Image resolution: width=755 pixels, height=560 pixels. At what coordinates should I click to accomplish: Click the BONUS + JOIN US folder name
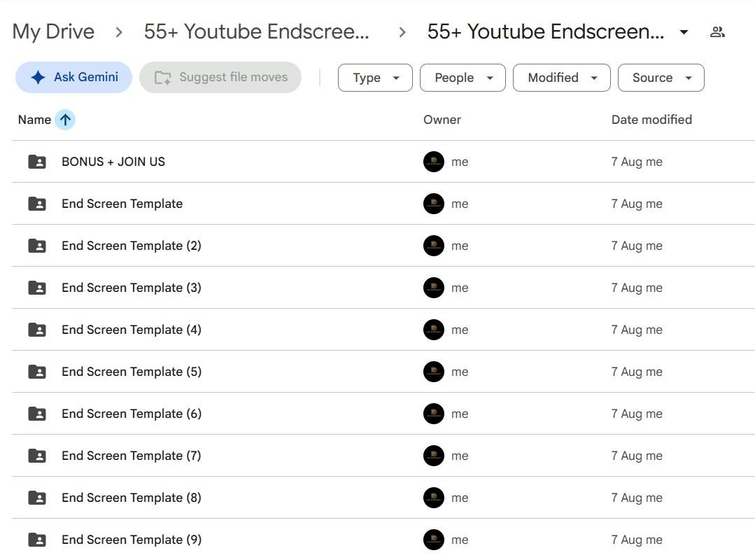click(113, 162)
